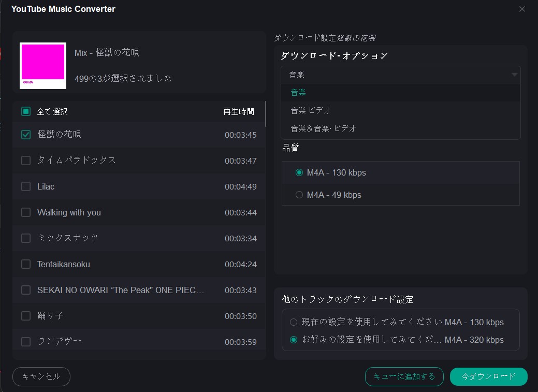The image size is (538, 392).
Task: Check the SEKAI NO OWARI The Peak checkbox
Action: [26, 290]
